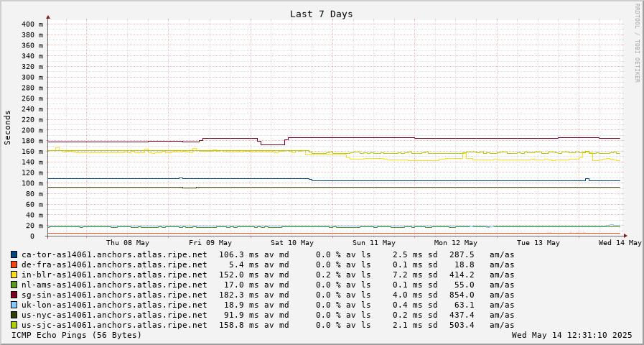This screenshot has height=345, width=644.
Task: Click the 437.4 am/as value
Action: click(x=462, y=315)
